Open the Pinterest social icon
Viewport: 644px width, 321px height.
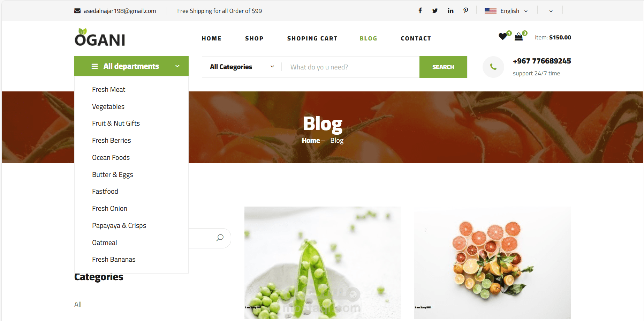[466, 10]
